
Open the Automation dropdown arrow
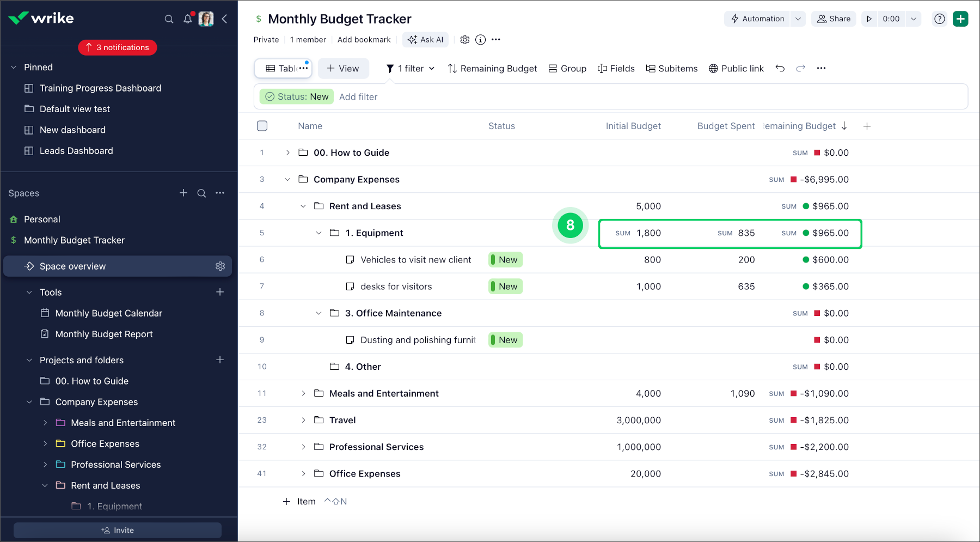pyautogui.click(x=798, y=19)
